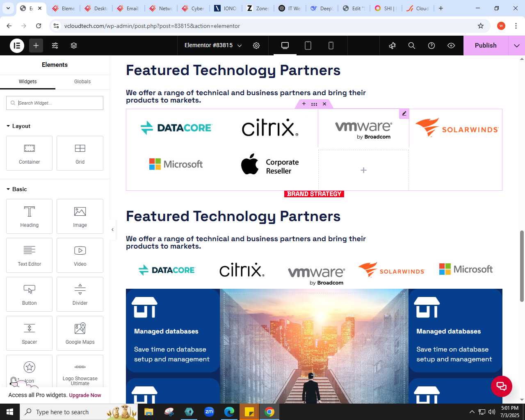
Task: Collapse the Layout section
Action: tap(18, 126)
